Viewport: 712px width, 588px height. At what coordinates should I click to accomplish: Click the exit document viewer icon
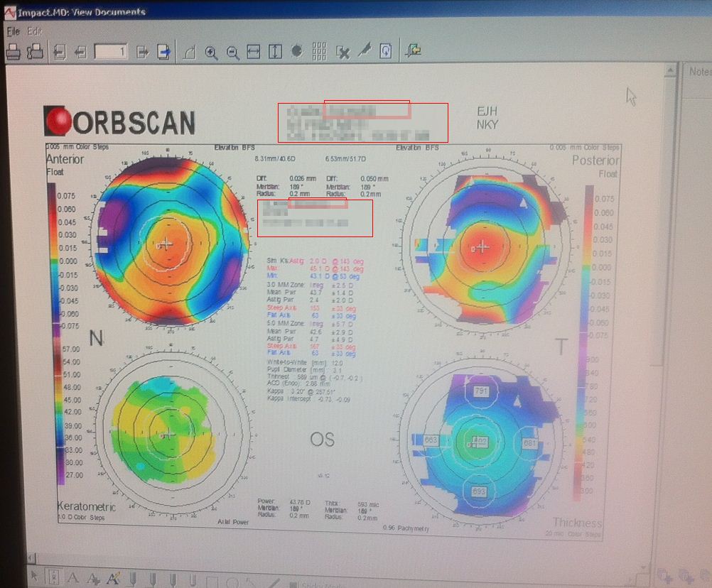point(414,50)
